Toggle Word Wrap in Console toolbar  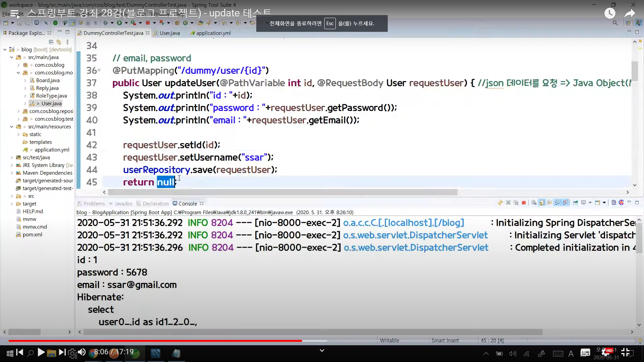(x=550, y=202)
